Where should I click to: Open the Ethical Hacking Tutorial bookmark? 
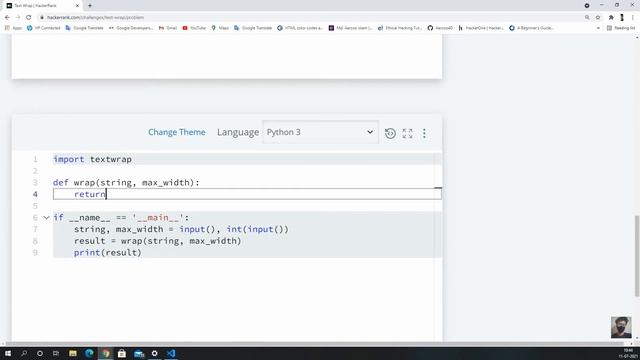coord(400,28)
